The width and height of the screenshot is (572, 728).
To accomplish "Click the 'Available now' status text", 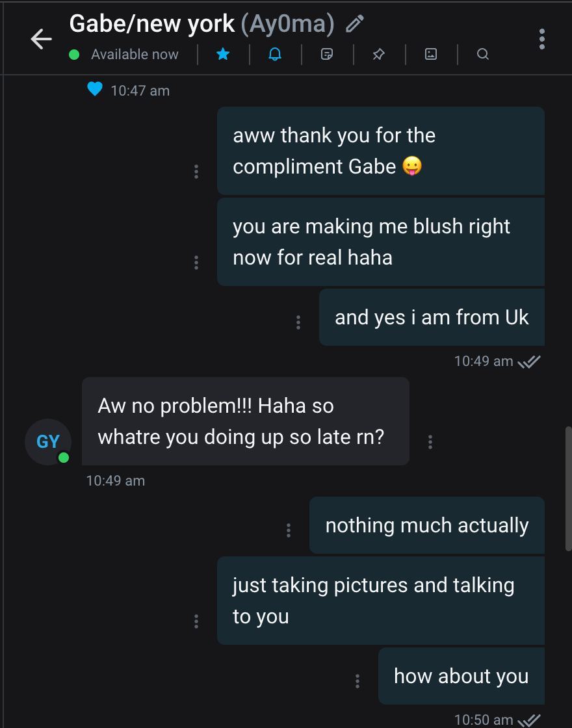I will click(135, 55).
